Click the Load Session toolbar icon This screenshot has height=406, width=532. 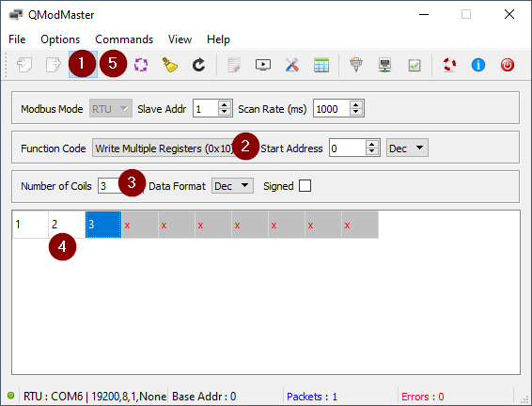pos(24,65)
